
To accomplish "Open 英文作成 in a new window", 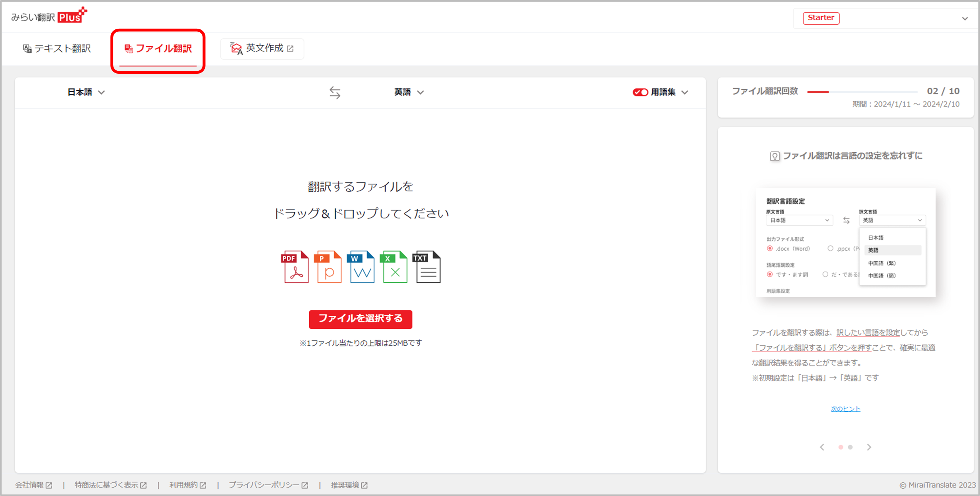I will pos(262,49).
